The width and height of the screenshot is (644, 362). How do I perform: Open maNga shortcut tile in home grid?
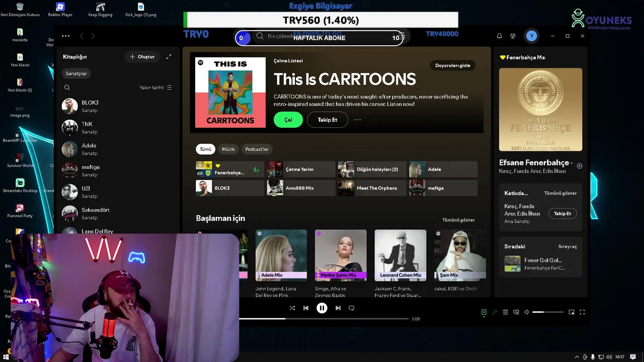click(x=443, y=188)
